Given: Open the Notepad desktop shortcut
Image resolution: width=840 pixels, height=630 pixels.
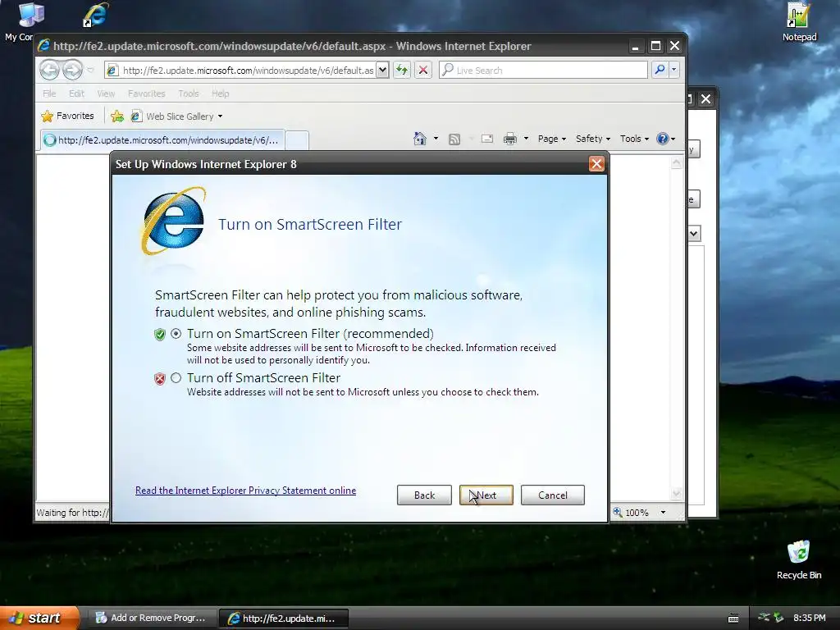Looking at the screenshot, I should [x=799, y=22].
